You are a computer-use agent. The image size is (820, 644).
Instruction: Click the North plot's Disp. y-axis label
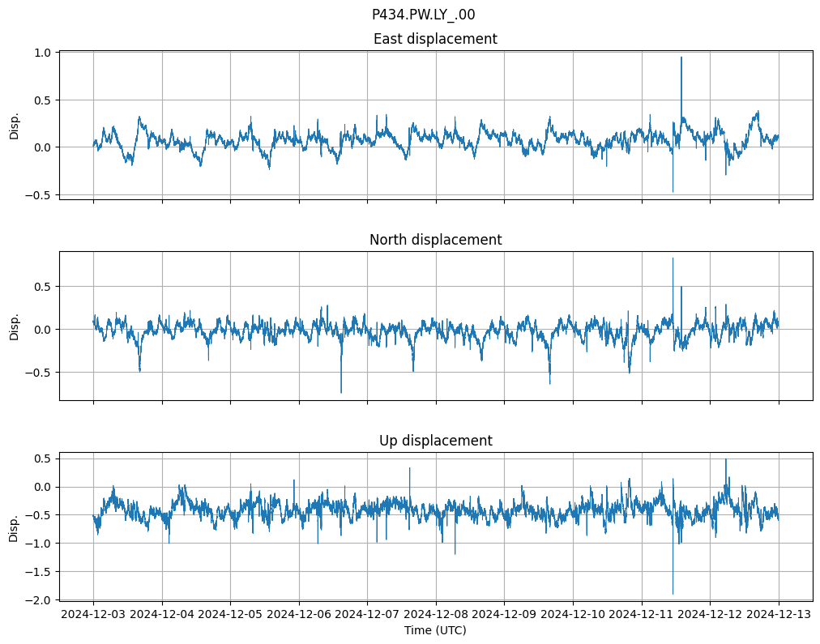(14, 326)
